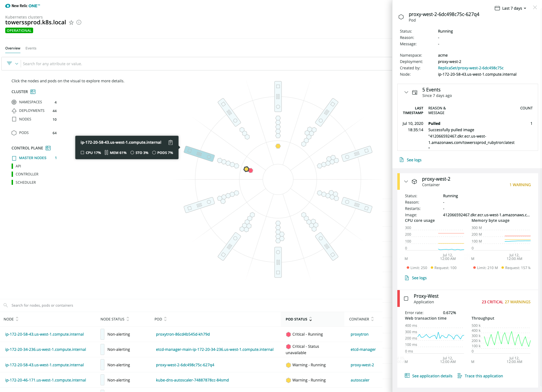This screenshot has width=542, height=392.
Task: Toggle the NODES square in cluster list
Action: pyautogui.click(x=14, y=119)
